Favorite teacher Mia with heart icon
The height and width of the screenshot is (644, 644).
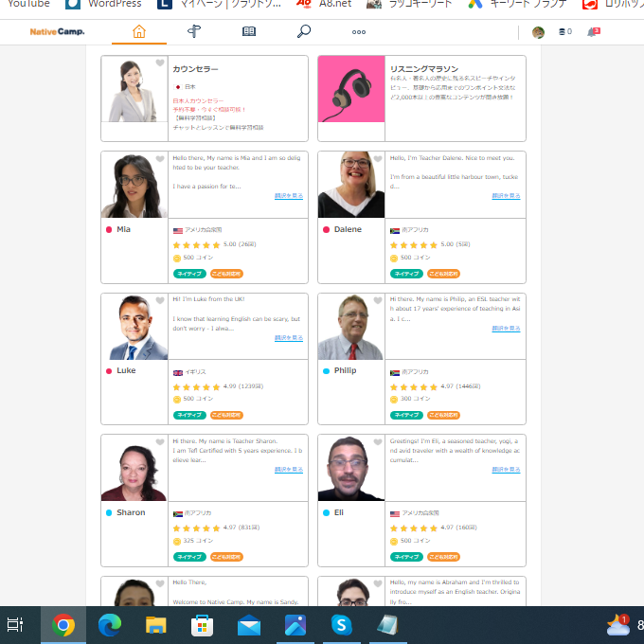[160, 159]
